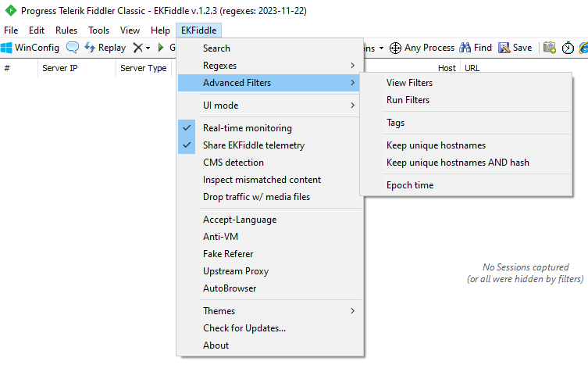The image size is (588, 365).
Task: Open the Edit menu
Action: coord(37,30)
